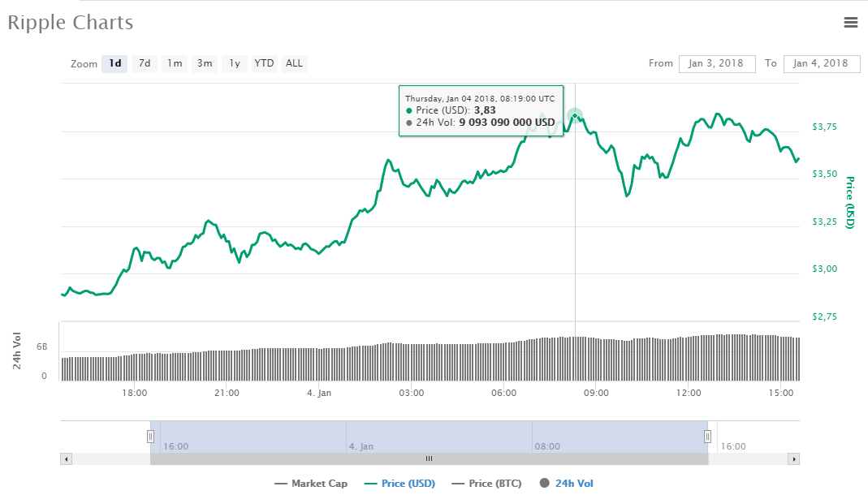This screenshot has height=495, width=868.
Task: Click the 21:00 time axis label
Action: point(227,394)
